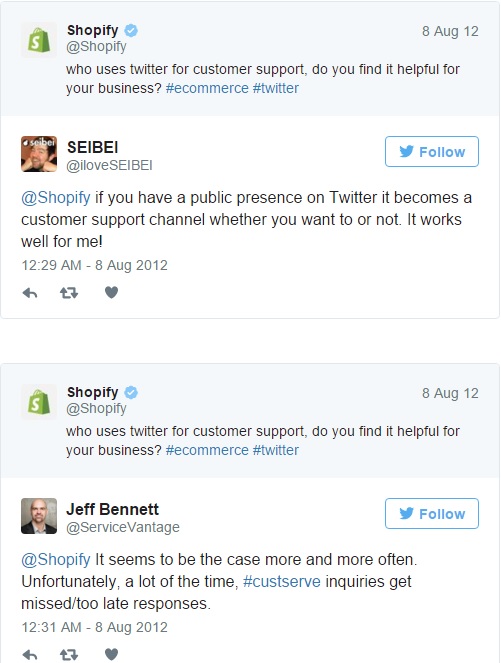Open @ServiceVantage handle

(x=123, y=527)
